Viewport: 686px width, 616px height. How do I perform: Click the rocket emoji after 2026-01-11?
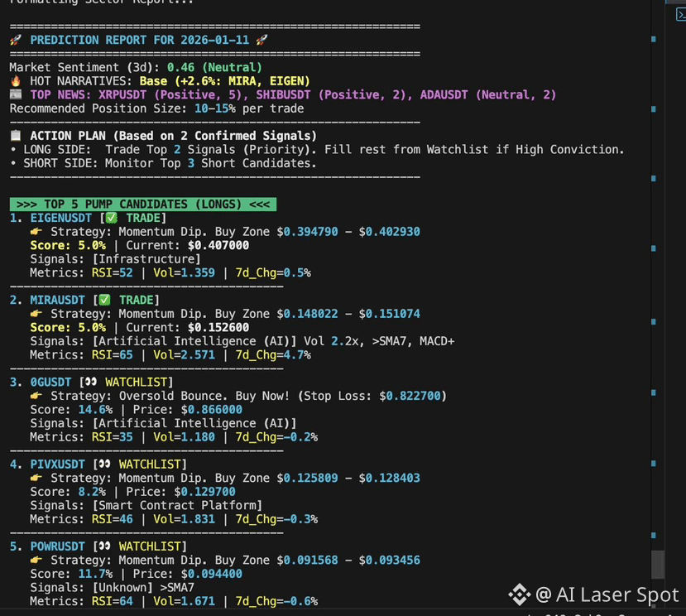261,41
